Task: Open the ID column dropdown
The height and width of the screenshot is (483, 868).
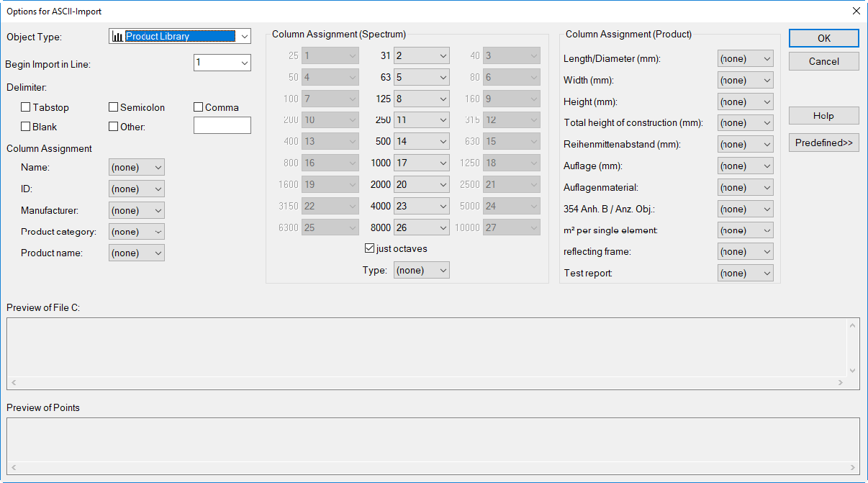Action: pos(137,189)
